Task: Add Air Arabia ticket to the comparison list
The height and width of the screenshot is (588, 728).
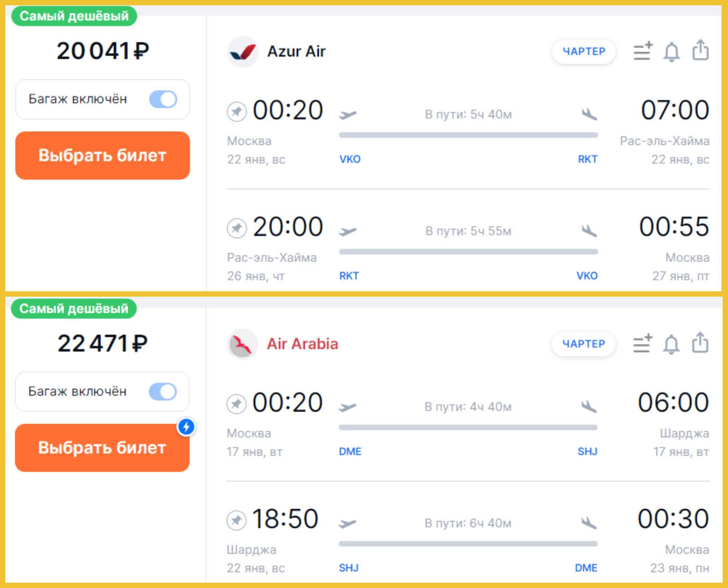Action: pos(642,343)
